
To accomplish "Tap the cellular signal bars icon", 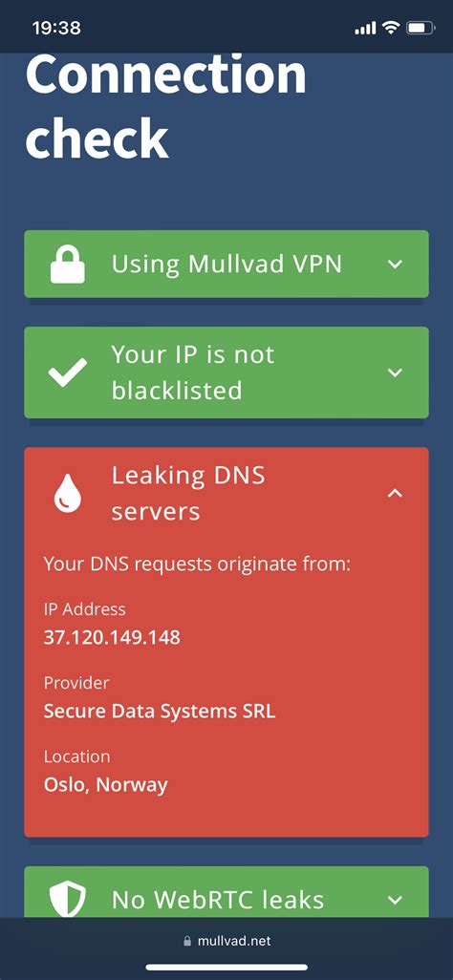I will point(365,28).
